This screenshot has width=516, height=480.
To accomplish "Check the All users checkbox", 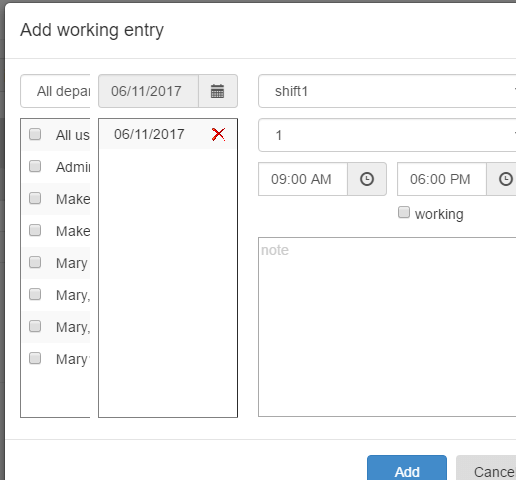I will 35,134.
